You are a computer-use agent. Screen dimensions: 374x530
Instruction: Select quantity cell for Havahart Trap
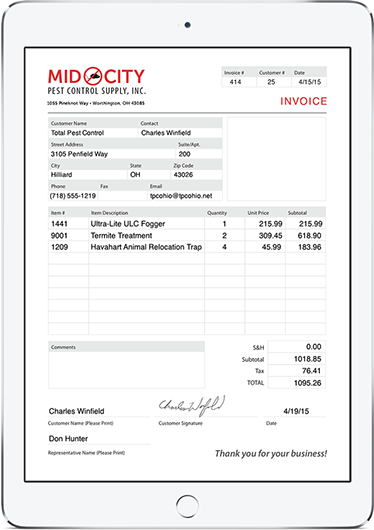[x=225, y=247]
